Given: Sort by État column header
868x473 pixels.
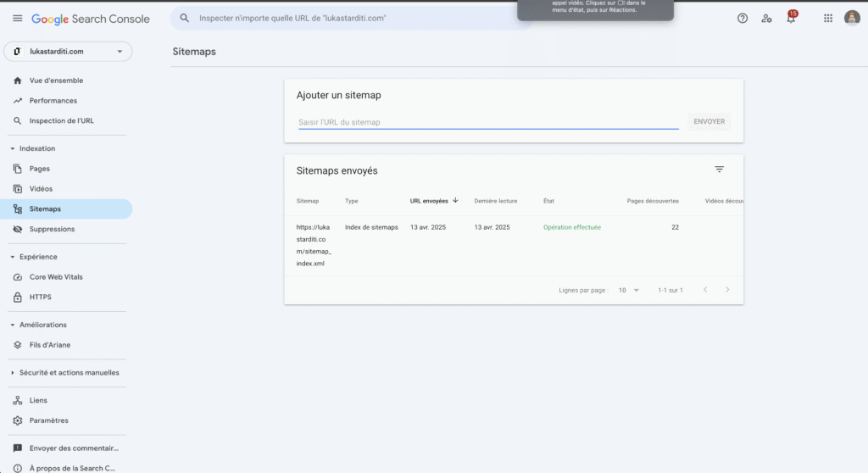Looking at the screenshot, I should (548, 201).
